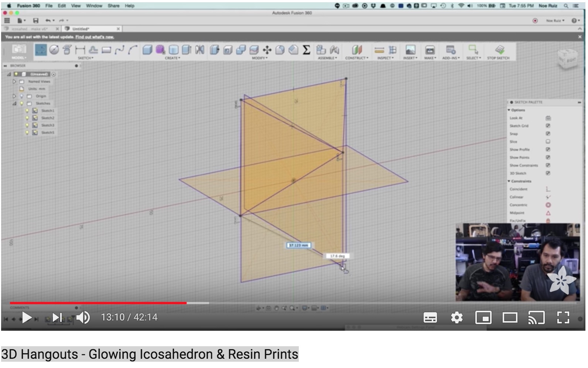Viewport: 588px width, 368px height.
Task: Hide Sketch5 using its lightbulb
Action: [27, 133]
